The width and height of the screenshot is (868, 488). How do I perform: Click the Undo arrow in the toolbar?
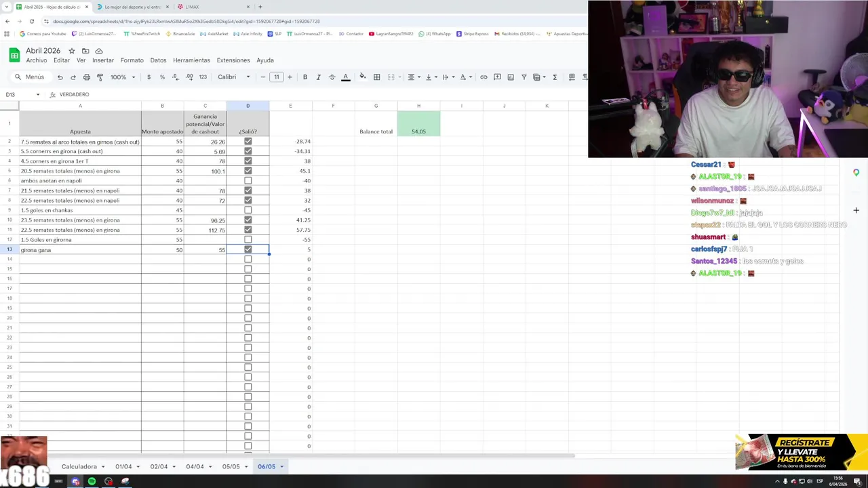coord(60,77)
